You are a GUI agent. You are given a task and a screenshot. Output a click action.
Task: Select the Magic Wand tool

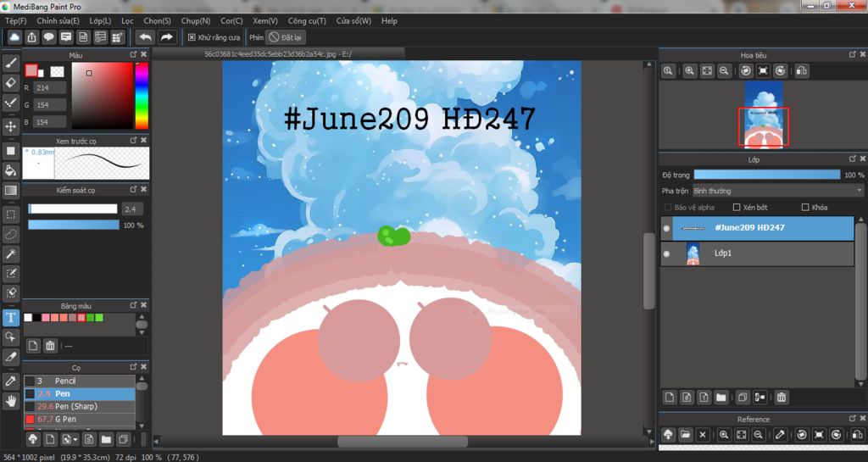tap(10, 253)
